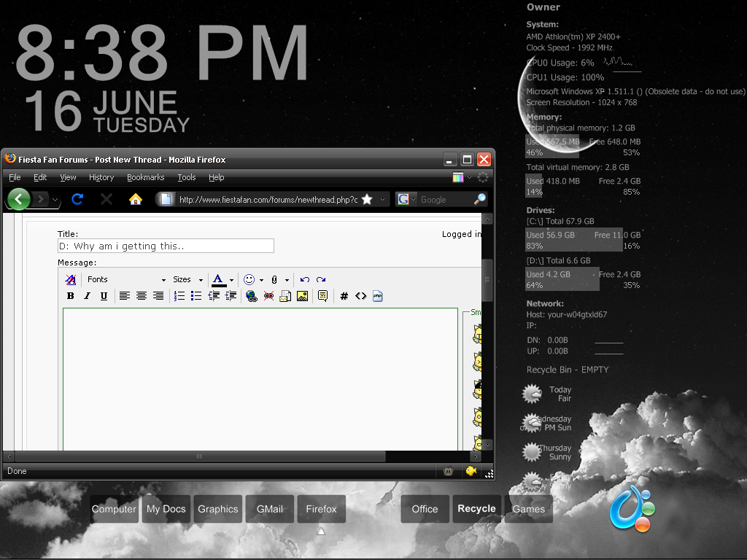Wrap selection in PHP tags icon

tap(378, 296)
